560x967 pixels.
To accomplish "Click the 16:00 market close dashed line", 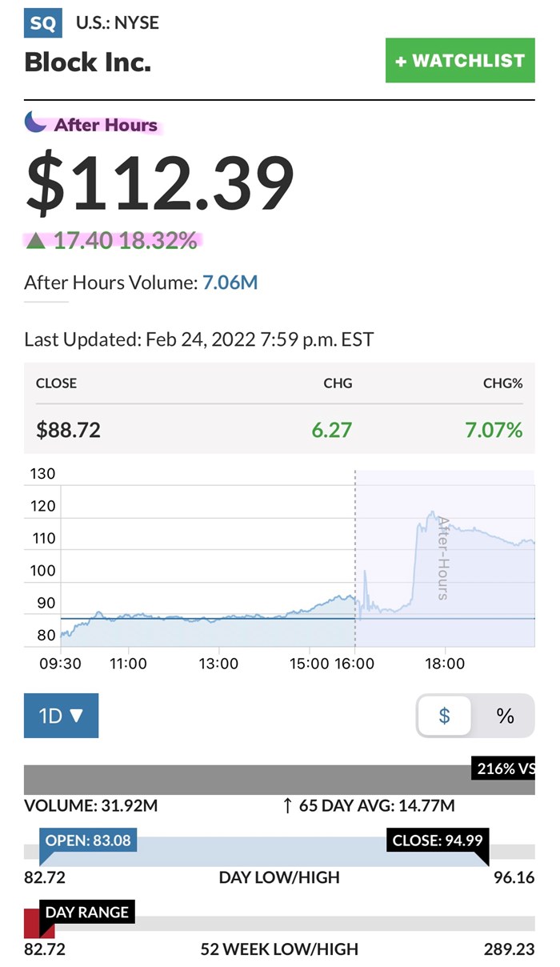I will point(355,560).
